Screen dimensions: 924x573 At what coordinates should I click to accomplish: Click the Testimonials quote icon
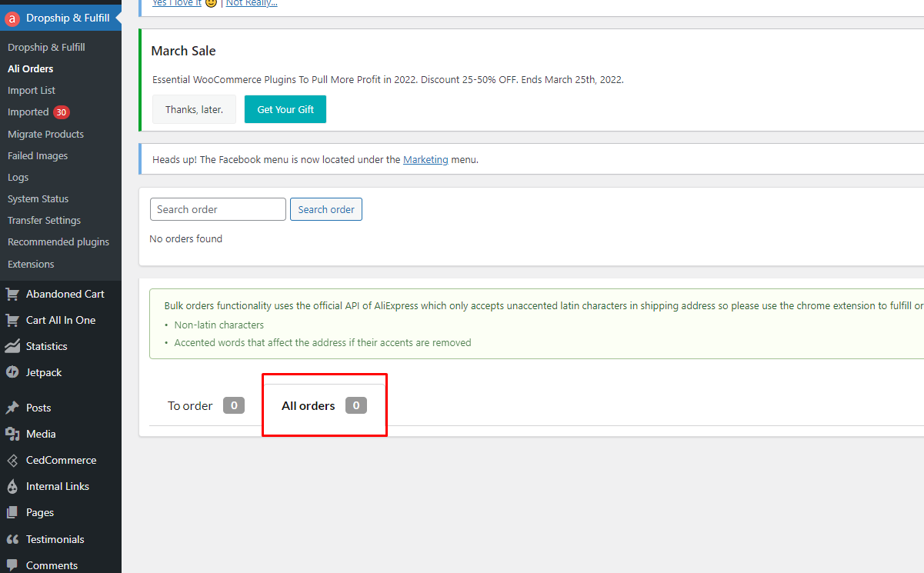coord(12,539)
